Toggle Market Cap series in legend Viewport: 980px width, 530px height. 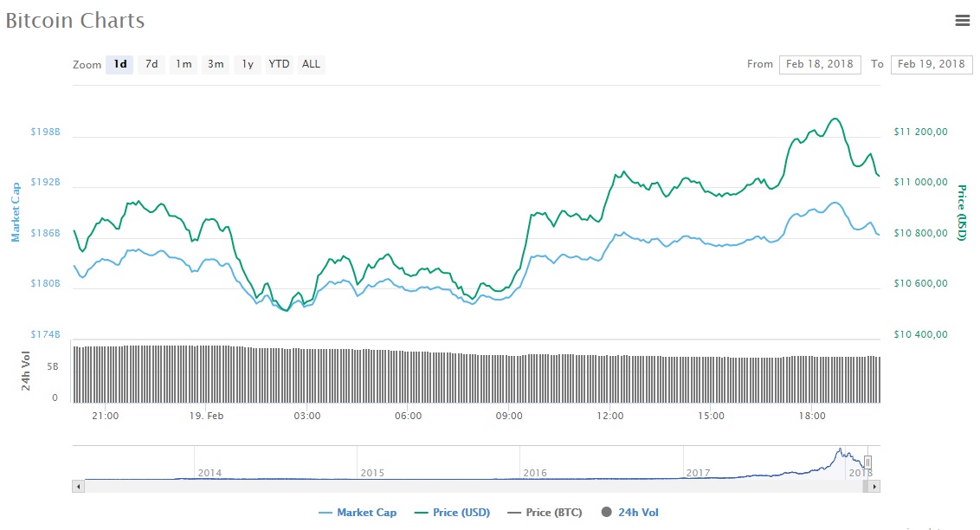[x=358, y=513]
